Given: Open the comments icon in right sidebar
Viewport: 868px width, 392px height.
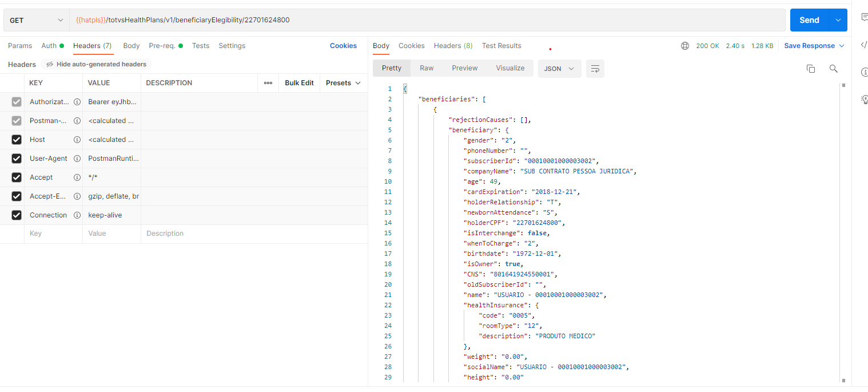Looking at the screenshot, I should 864,17.
